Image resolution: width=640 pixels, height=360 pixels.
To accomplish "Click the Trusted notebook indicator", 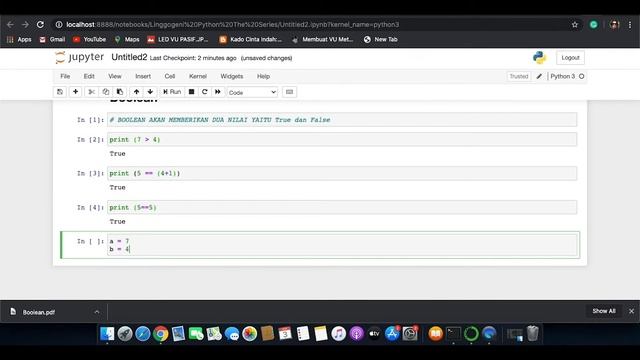I will tap(519, 76).
